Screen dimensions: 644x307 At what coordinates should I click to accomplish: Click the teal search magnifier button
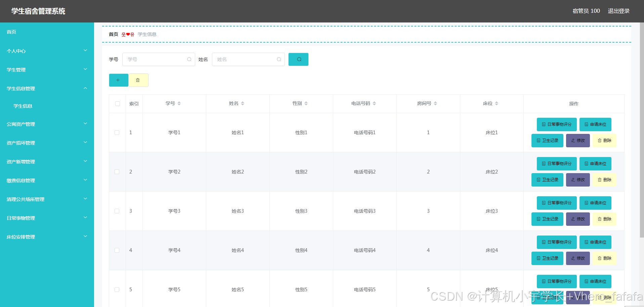click(298, 59)
